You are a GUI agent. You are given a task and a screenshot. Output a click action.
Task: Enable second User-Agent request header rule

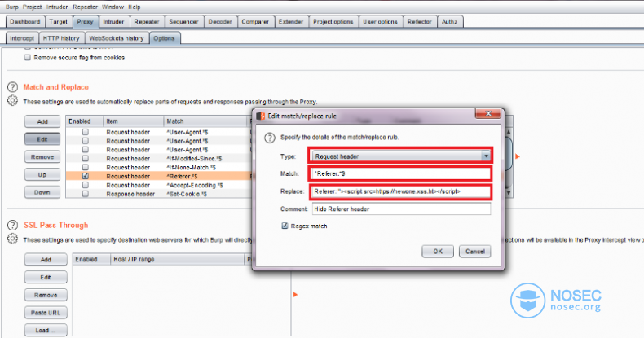tap(85, 141)
